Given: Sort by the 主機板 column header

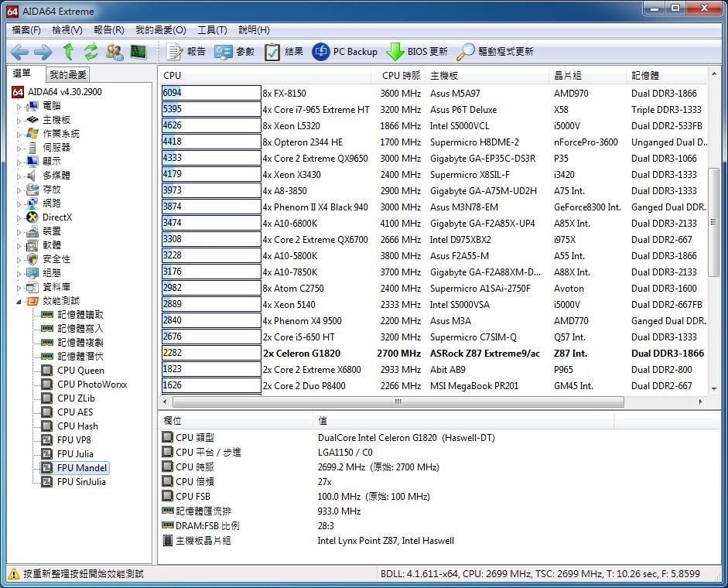Looking at the screenshot, I should tap(487, 75).
